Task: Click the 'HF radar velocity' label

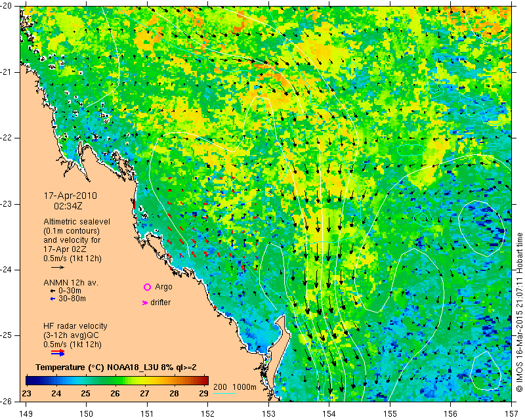Action: [75, 326]
